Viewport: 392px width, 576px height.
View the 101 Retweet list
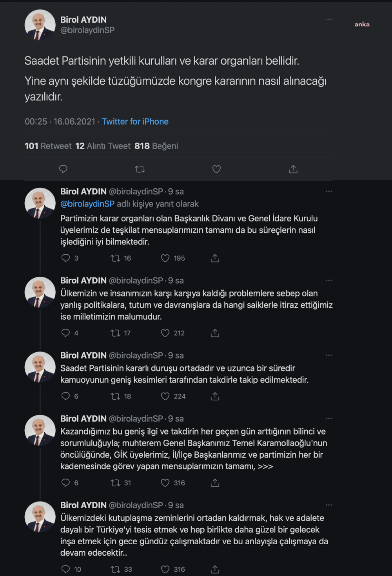pos(48,146)
